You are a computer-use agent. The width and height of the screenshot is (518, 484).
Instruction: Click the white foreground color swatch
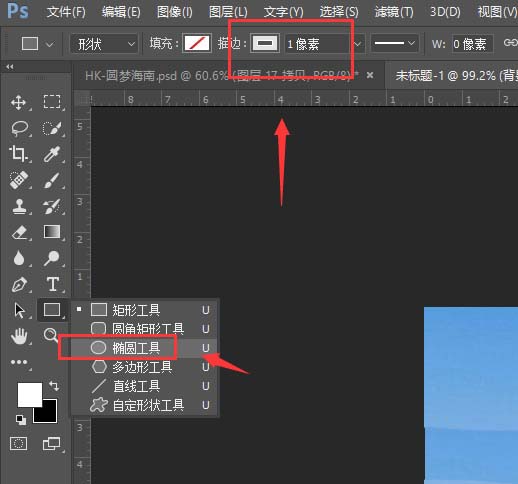[x=30, y=394]
